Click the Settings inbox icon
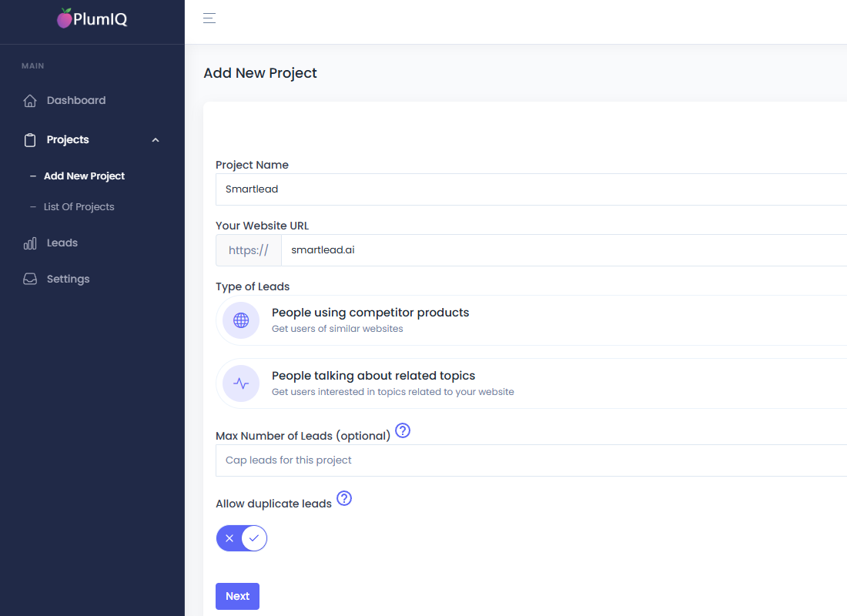847x616 pixels. click(x=30, y=280)
